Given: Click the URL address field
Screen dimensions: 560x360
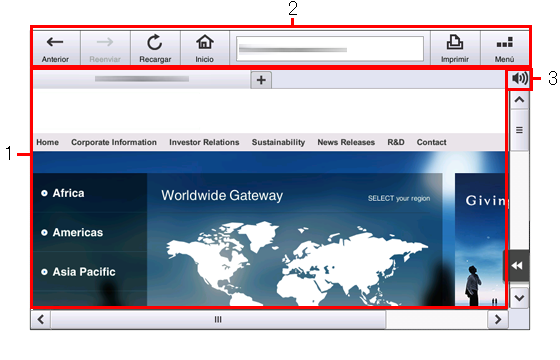Looking at the screenshot, I should 330,49.
